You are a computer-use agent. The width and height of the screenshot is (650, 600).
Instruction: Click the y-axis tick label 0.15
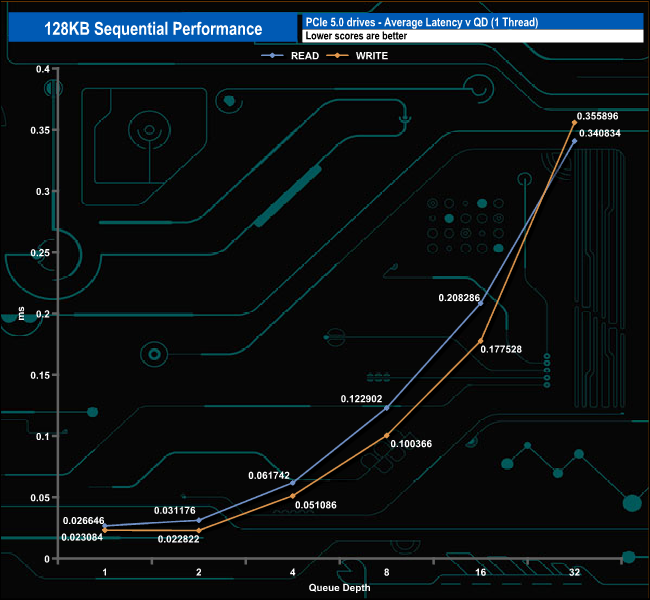(40, 375)
